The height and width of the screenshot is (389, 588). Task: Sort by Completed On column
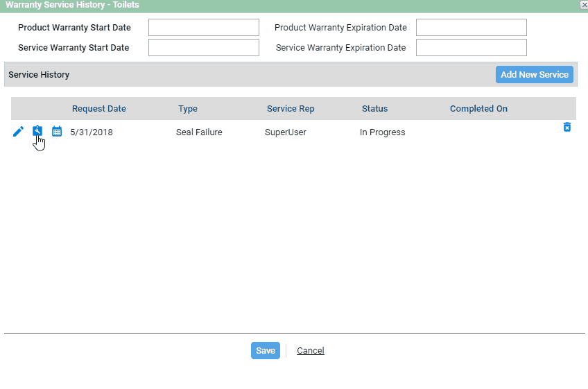(x=478, y=109)
